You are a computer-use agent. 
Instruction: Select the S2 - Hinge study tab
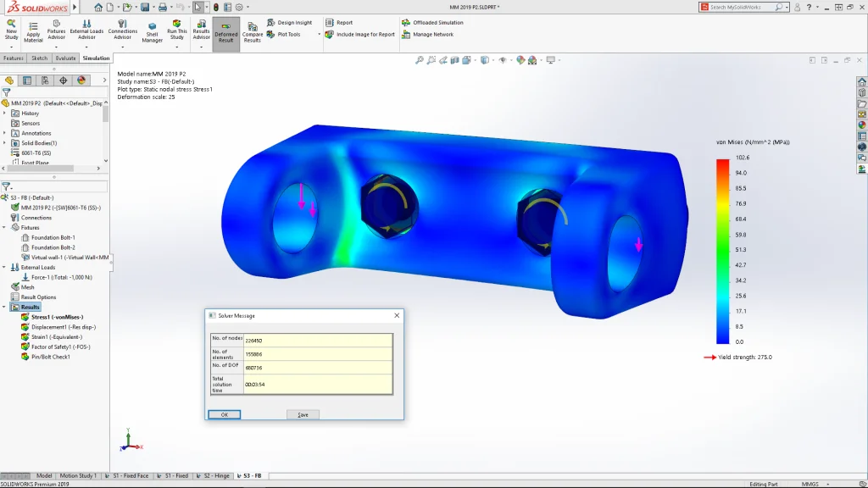(216, 476)
